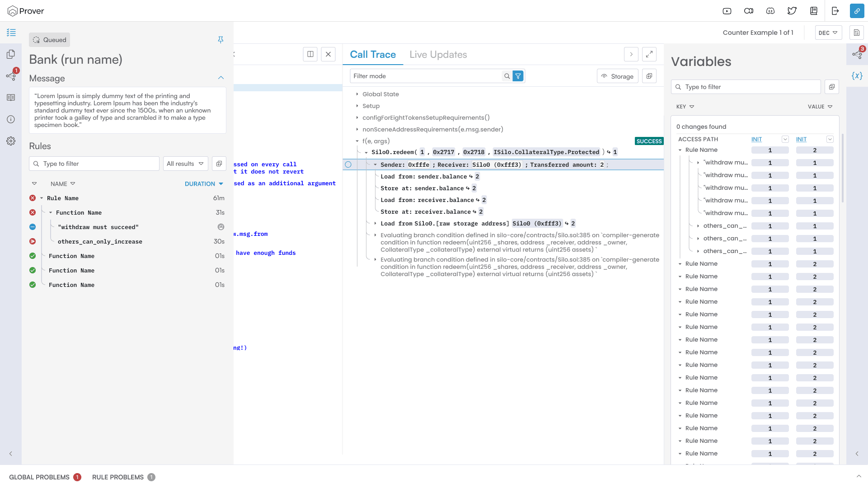Close the code panel with X icon
Screen dimensions: 868x488
[328, 54]
